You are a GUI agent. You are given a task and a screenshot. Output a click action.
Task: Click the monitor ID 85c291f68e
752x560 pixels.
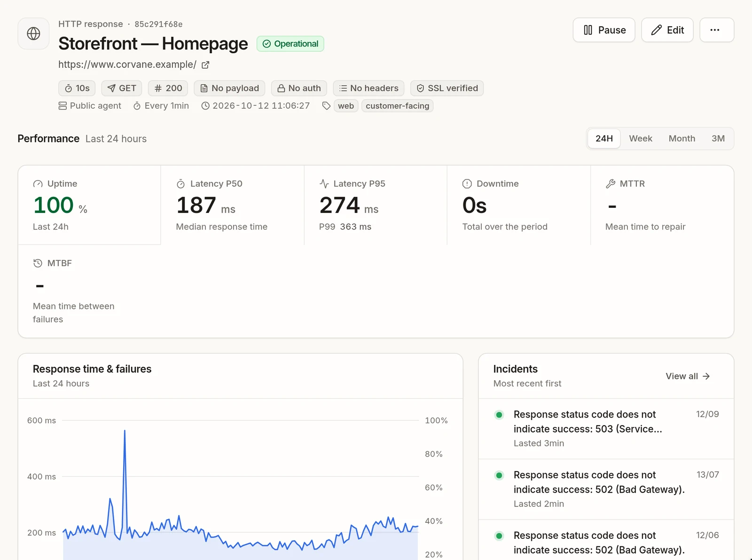[x=158, y=24]
